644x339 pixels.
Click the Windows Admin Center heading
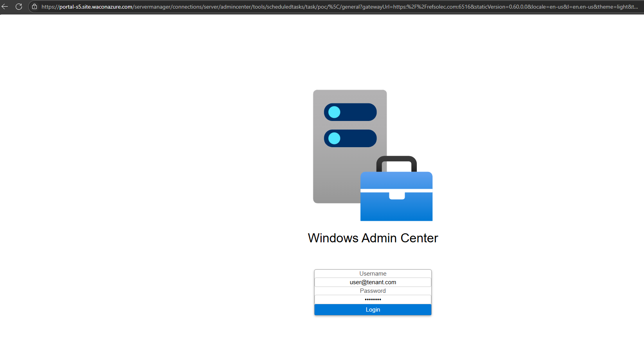(x=373, y=238)
